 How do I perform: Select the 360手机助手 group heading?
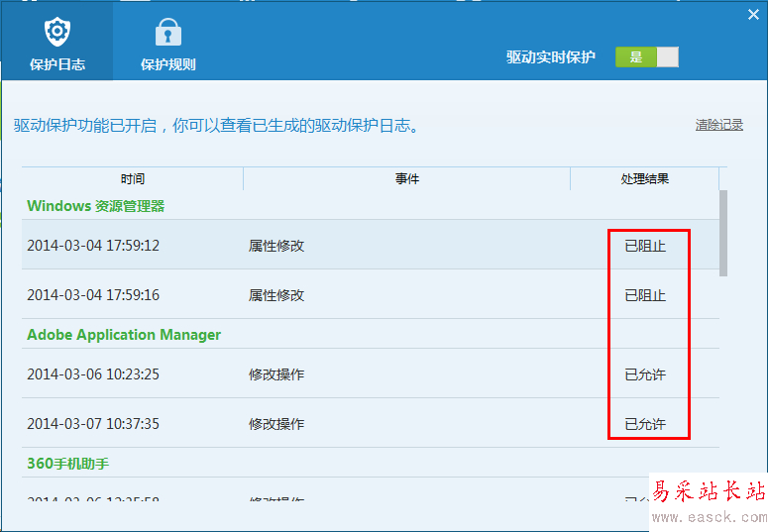click(x=68, y=464)
